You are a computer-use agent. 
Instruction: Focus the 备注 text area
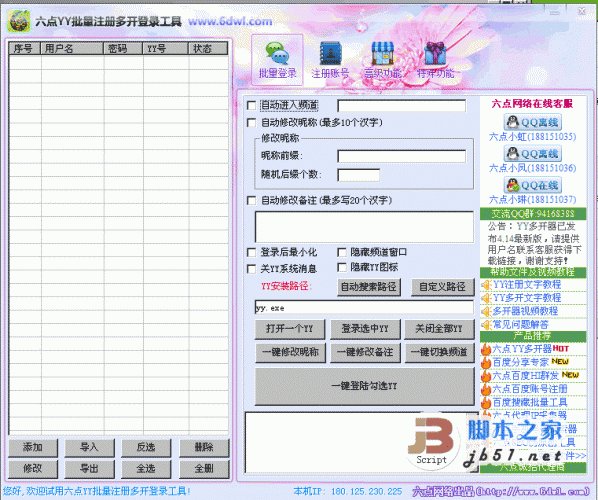tap(364, 227)
